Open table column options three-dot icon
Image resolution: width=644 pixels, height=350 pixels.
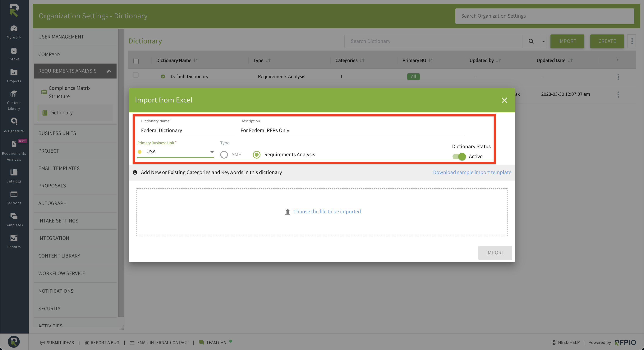coord(618,60)
